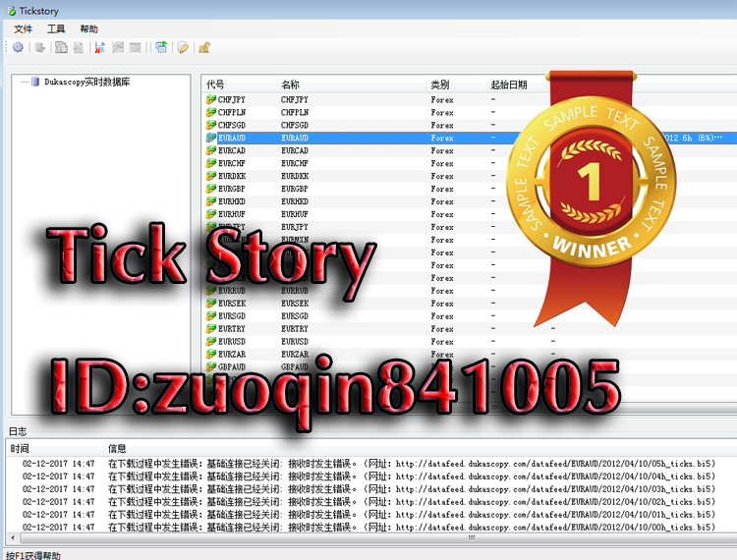Click the symbol icon of row EURSEK
The image size is (737, 560).
(x=211, y=303)
